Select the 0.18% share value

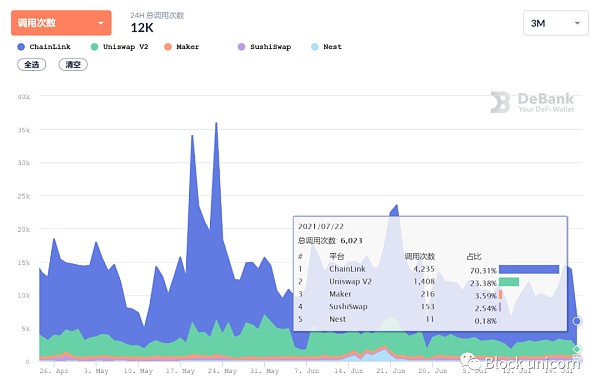(486, 321)
